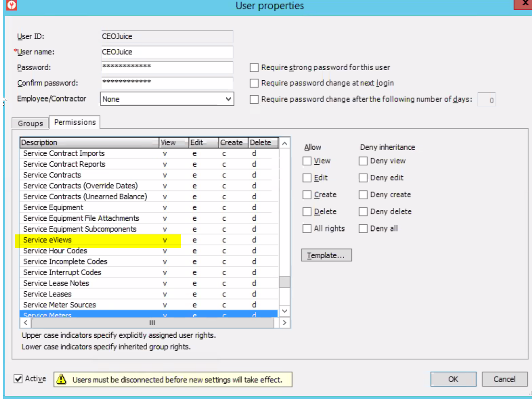Check the Allow Edit box
Image resolution: width=532 pixels, height=399 pixels.
(307, 178)
